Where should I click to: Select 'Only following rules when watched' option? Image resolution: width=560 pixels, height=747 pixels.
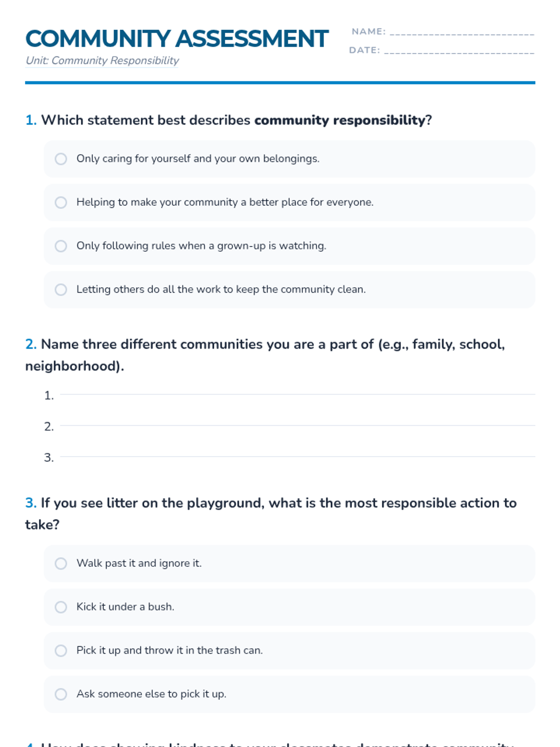[x=61, y=246]
